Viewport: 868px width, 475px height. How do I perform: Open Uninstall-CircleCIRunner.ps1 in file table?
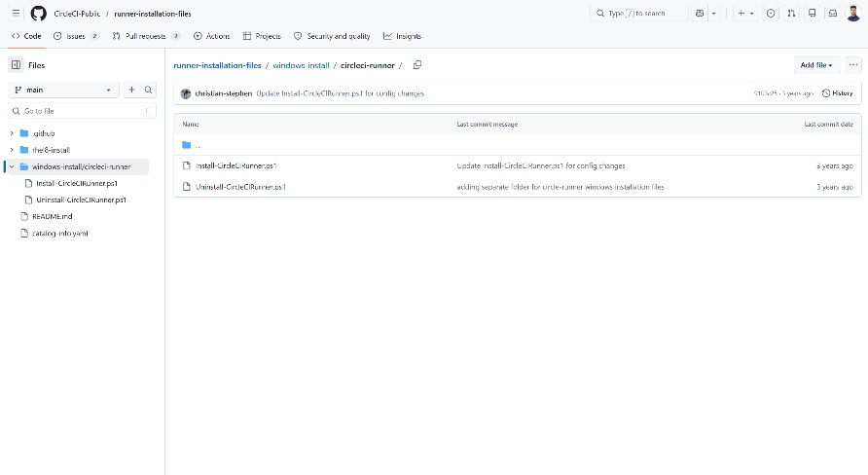click(240, 187)
